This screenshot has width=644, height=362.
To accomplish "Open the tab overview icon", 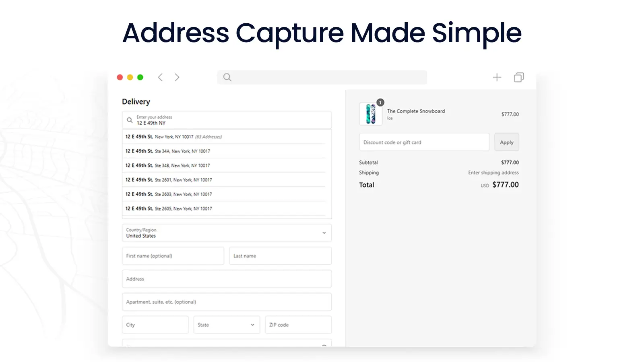I will tap(519, 77).
